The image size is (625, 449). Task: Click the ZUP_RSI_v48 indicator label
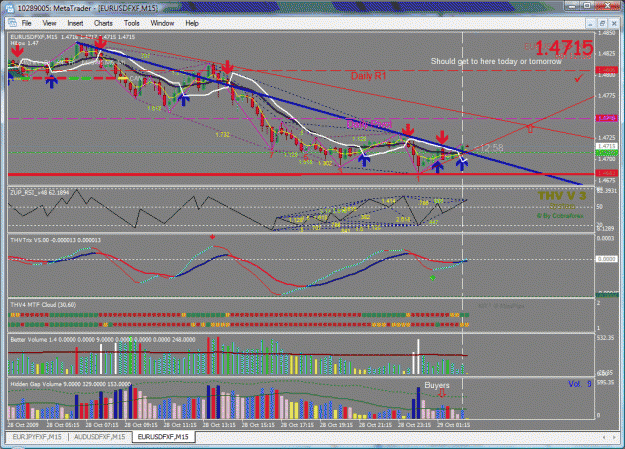tap(39, 193)
